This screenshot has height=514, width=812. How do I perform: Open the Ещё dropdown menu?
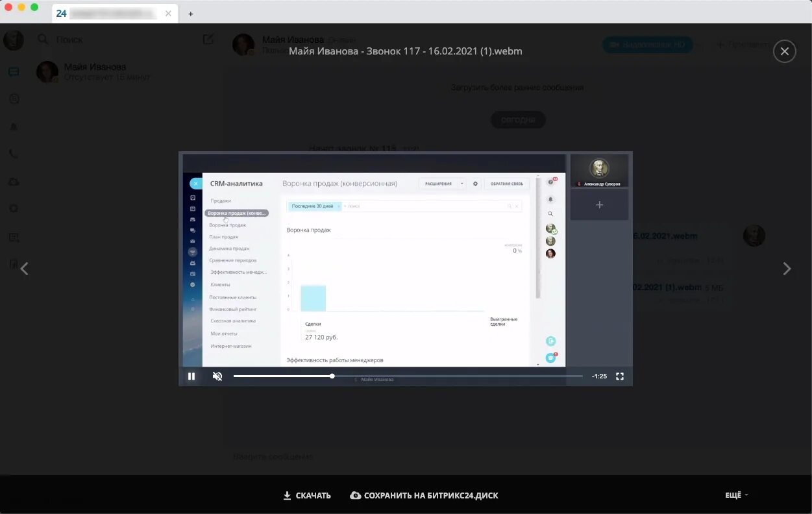pos(736,495)
